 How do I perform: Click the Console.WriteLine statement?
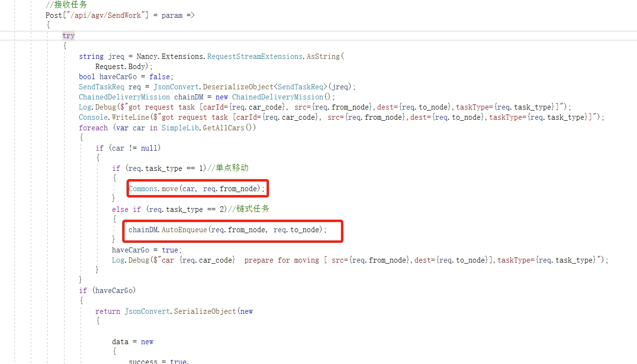(x=112, y=117)
